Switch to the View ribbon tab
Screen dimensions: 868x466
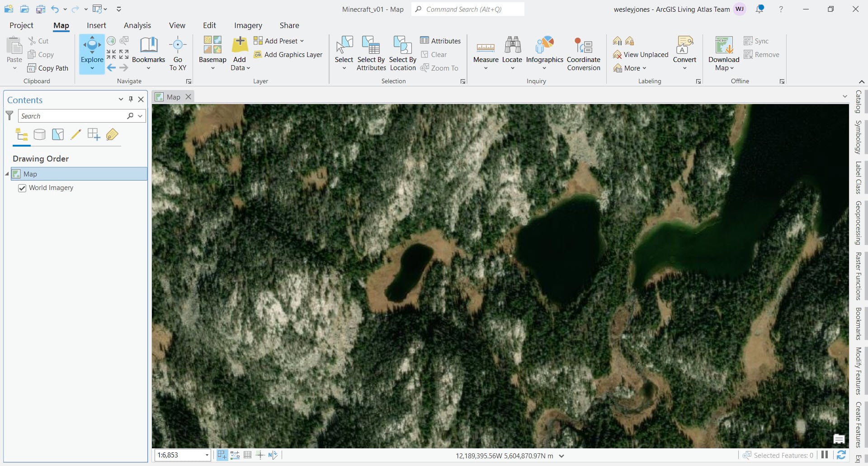(177, 25)
